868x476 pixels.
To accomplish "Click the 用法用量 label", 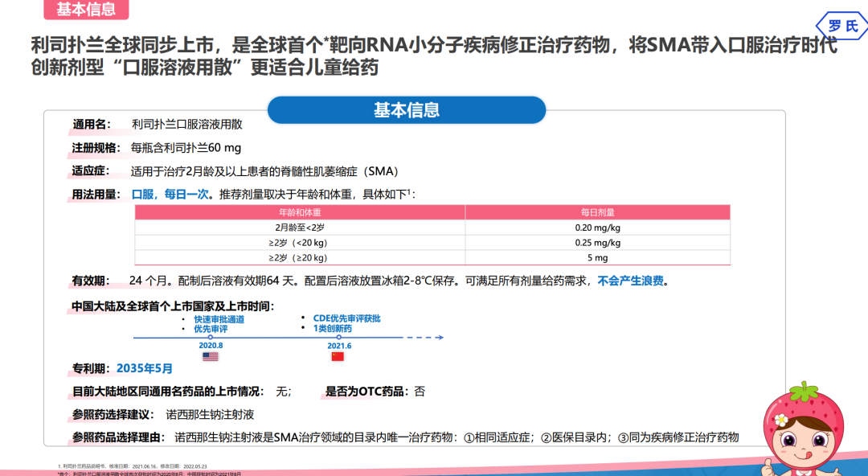I will click(96, 195).
